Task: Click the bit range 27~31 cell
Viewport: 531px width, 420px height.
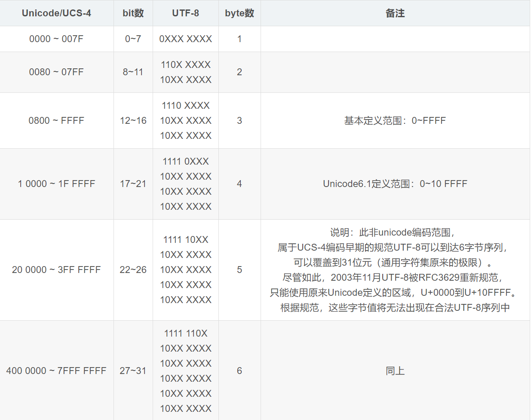Action: point(133,371)
